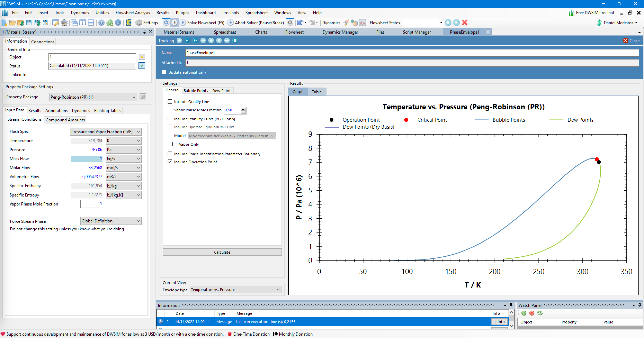
Task: Click the Save file icon in the toolbar
Action: tap(29, 22)
